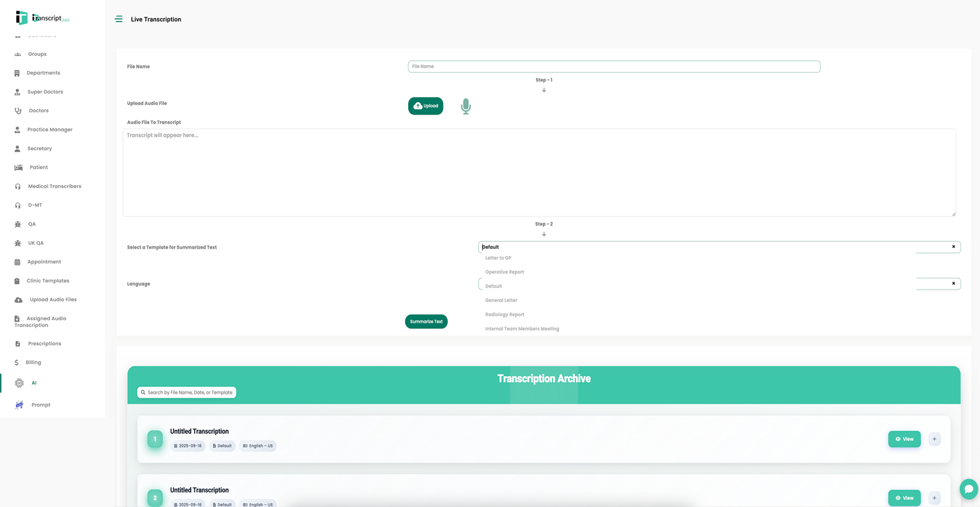Clear the Language selection with X
The width and height of the screenshot is (980, 507).
click(953, 283)
